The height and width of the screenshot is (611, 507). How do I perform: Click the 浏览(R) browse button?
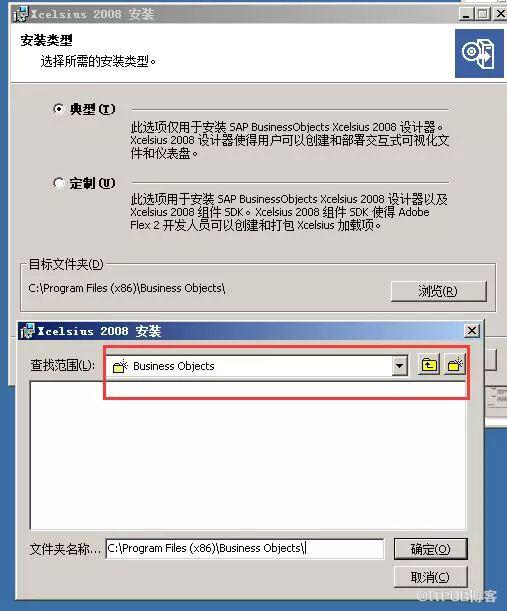438,291
